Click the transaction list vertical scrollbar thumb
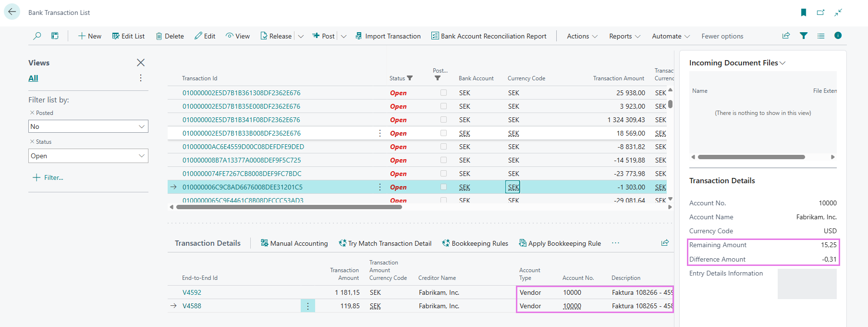868x327 pixels. tap(670, 104)
